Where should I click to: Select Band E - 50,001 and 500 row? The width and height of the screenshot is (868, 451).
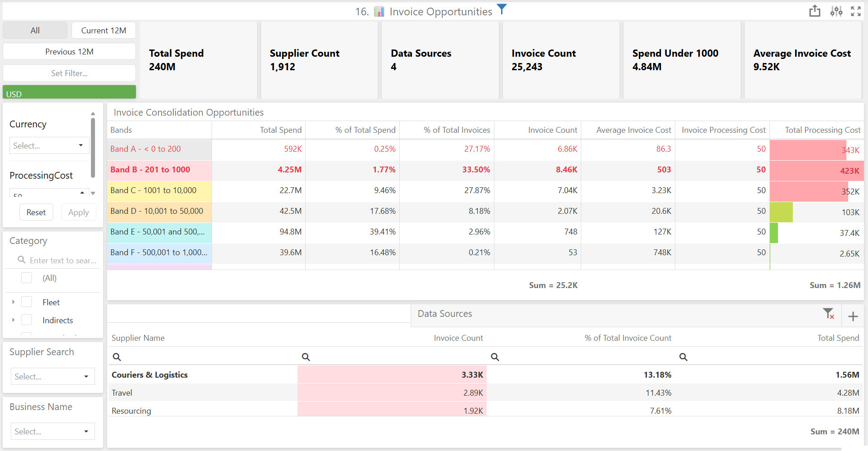[485, 232]
